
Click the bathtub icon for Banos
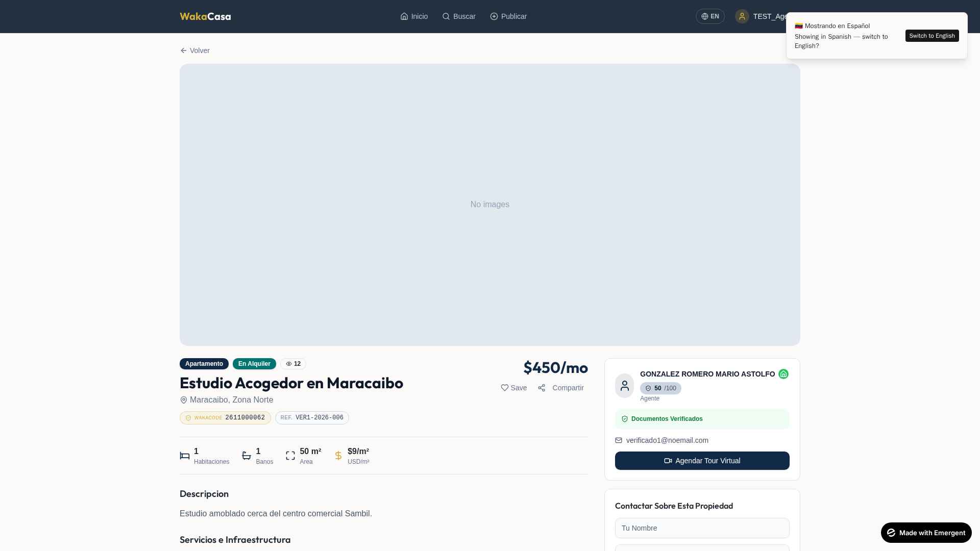pyautogui.click(x=247, y=456)
